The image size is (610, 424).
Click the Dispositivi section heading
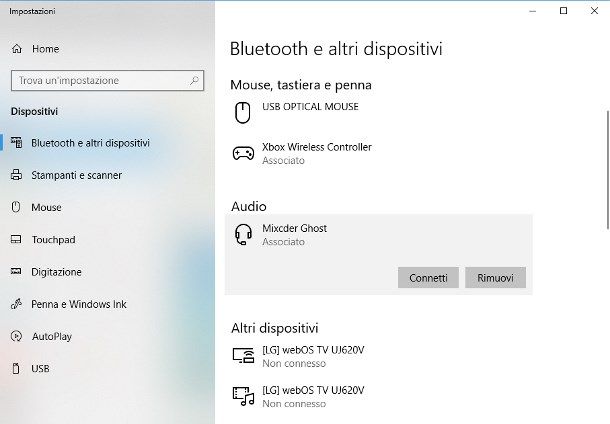(34, 112)
